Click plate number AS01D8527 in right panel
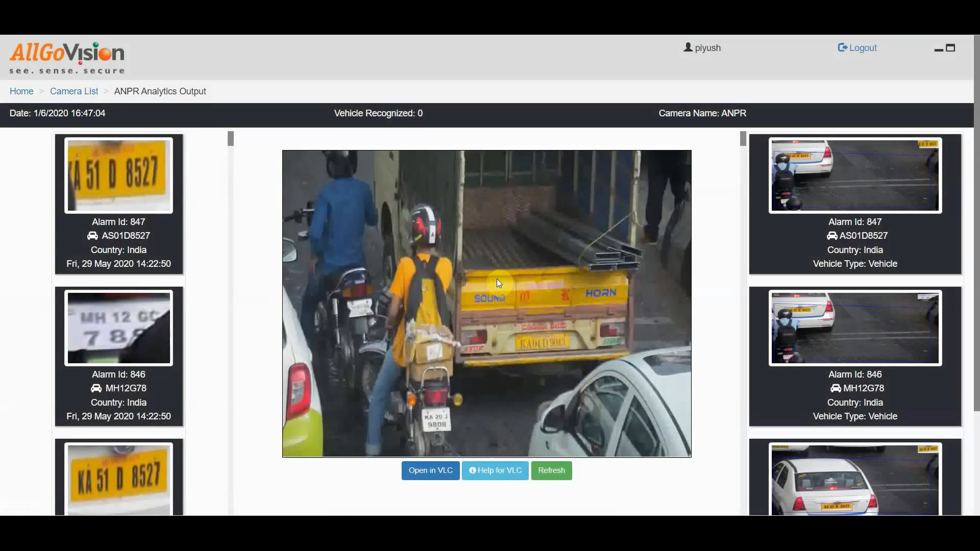The height and width of the screenshot is (551, 980). click(864, 236)
